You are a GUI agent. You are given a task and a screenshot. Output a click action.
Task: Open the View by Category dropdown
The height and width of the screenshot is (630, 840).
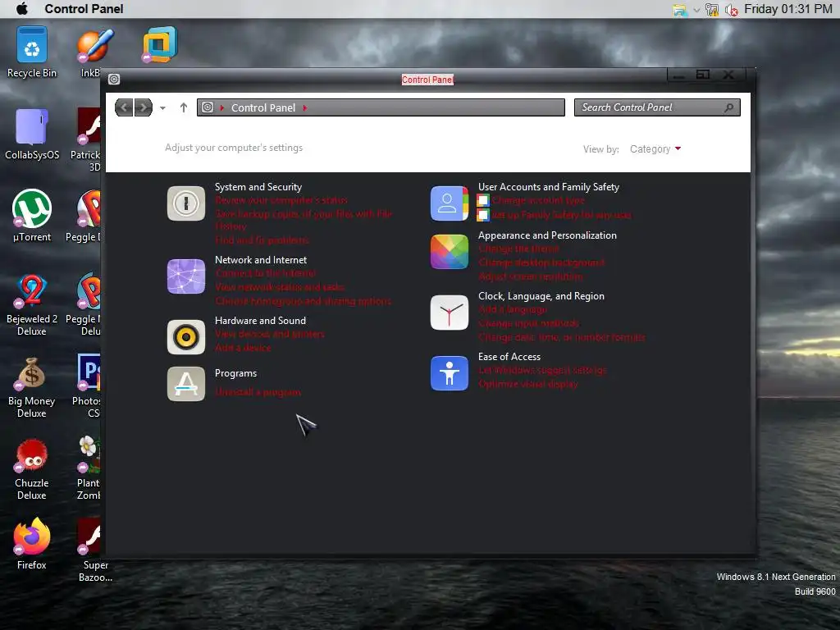point(655,149)
